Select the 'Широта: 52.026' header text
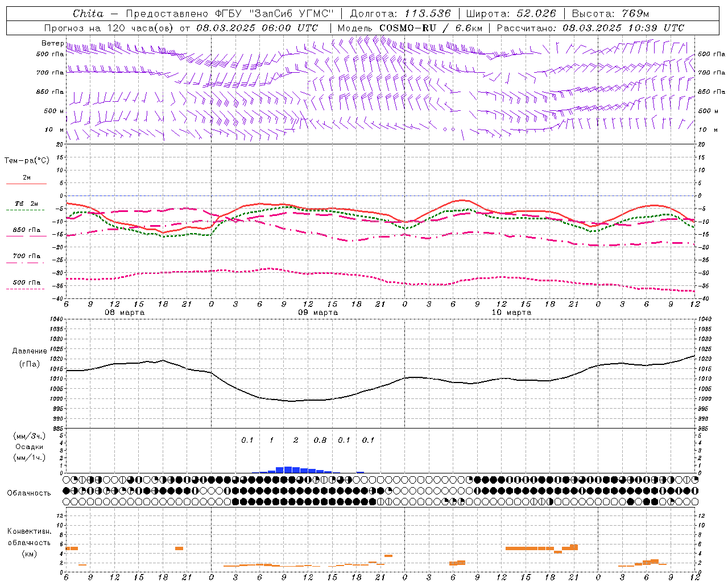Image resolution: width=728 pixels, height=582 pixels. click(x=511, y=14)
